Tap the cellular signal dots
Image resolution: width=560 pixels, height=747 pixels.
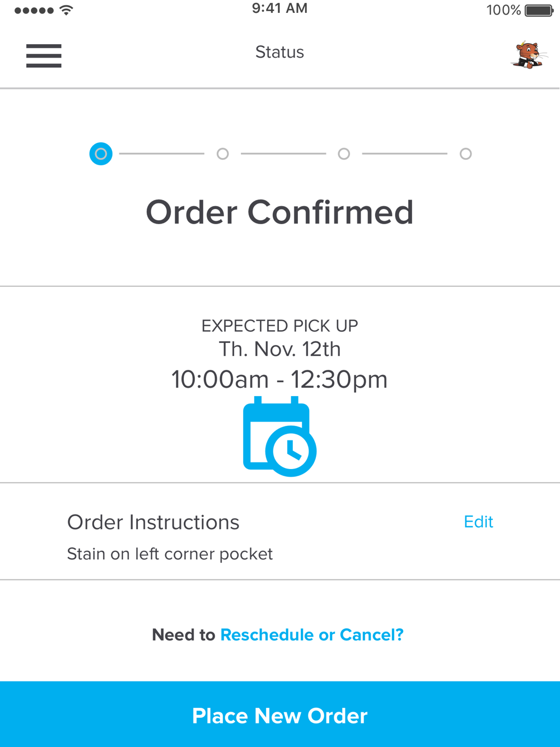point(34,10)
